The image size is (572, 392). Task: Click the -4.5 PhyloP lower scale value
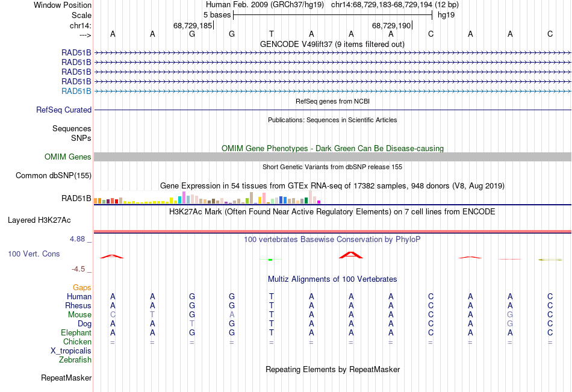tap(78, 269)
